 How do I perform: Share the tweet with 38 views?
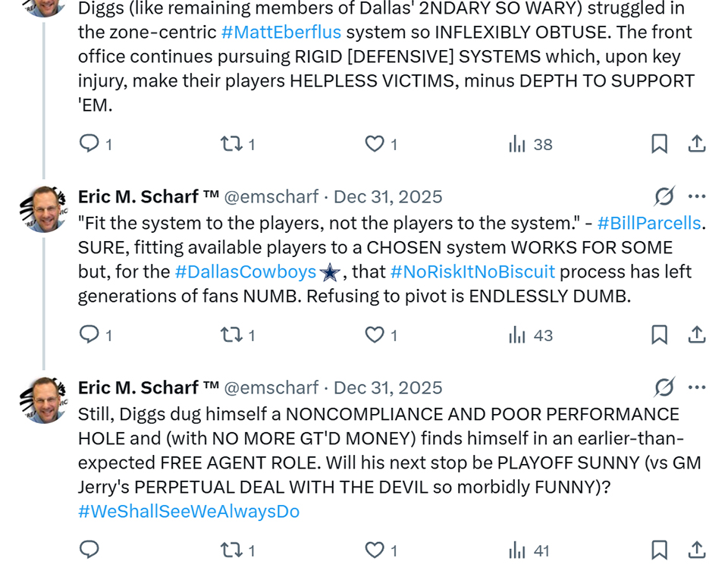tap(697, 143)
